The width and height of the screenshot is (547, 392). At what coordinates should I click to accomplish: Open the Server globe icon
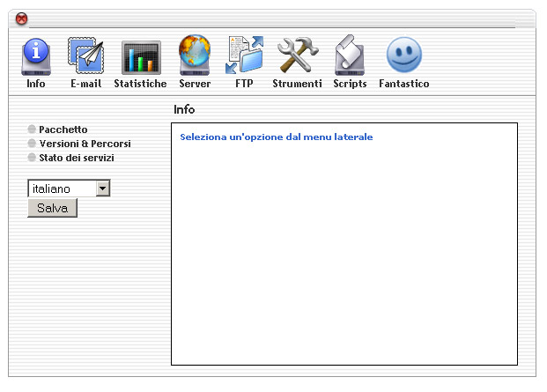pyautogui.click(x=195, y=55)
